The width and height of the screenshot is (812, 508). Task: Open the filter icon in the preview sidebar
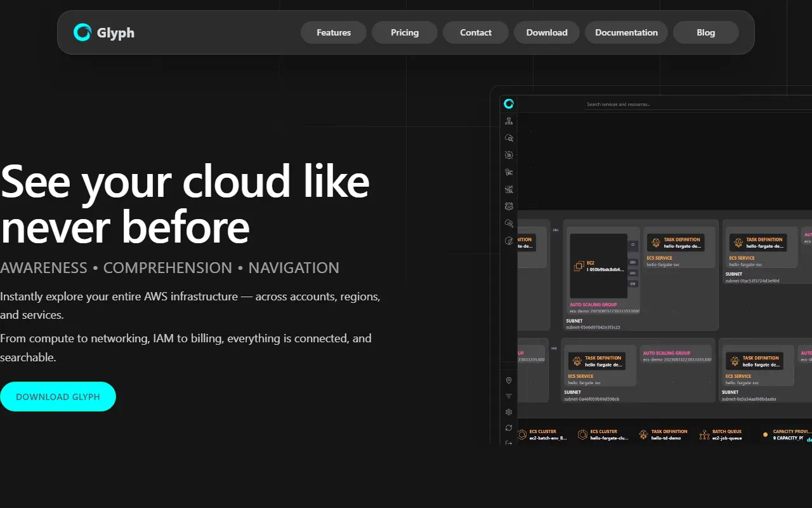point(509,396)
